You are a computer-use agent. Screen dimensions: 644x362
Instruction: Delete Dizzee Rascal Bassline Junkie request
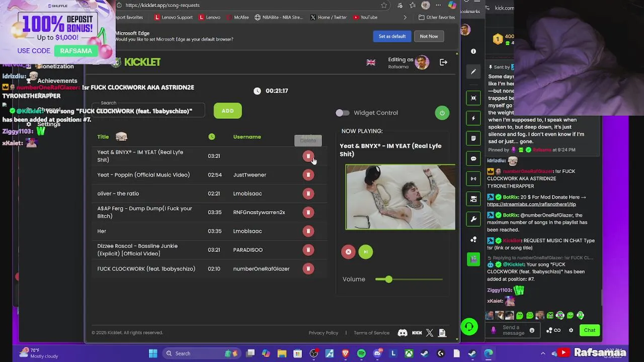pos(308,250)
